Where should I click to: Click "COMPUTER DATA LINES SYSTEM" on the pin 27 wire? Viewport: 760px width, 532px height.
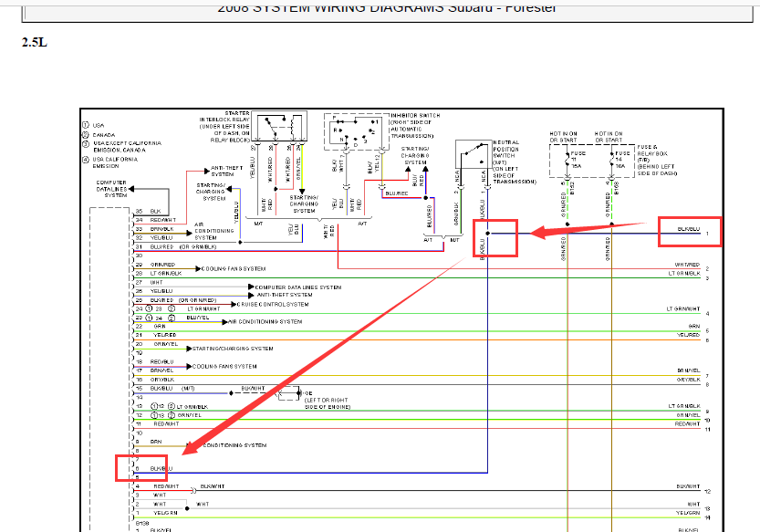(x=298, y=287)
